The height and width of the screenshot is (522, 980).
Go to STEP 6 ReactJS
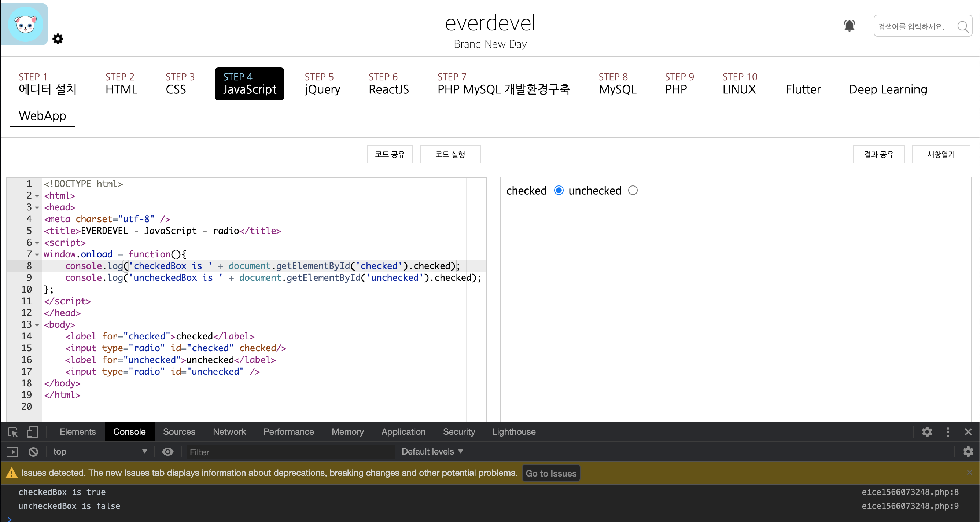point(389,84)
